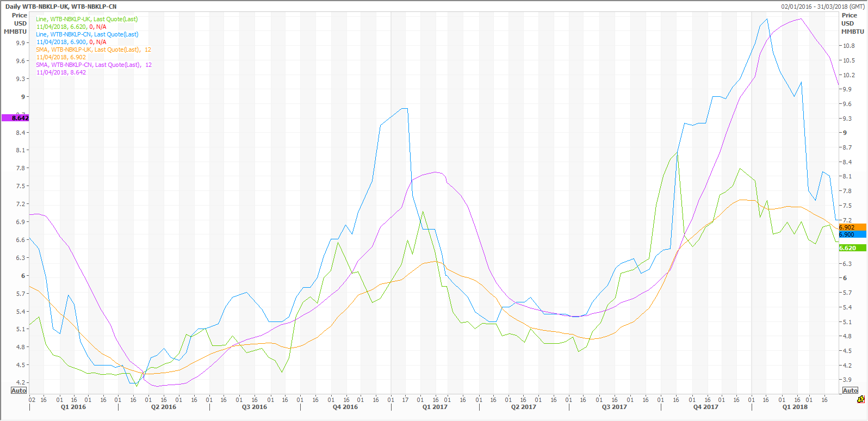Click the '02' date tick at axis start
The image size is (868, 421).
pos(32,400)
